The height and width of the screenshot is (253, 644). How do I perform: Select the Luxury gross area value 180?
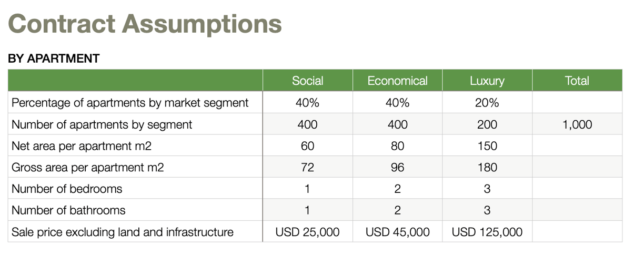click(x=487, y=168)
